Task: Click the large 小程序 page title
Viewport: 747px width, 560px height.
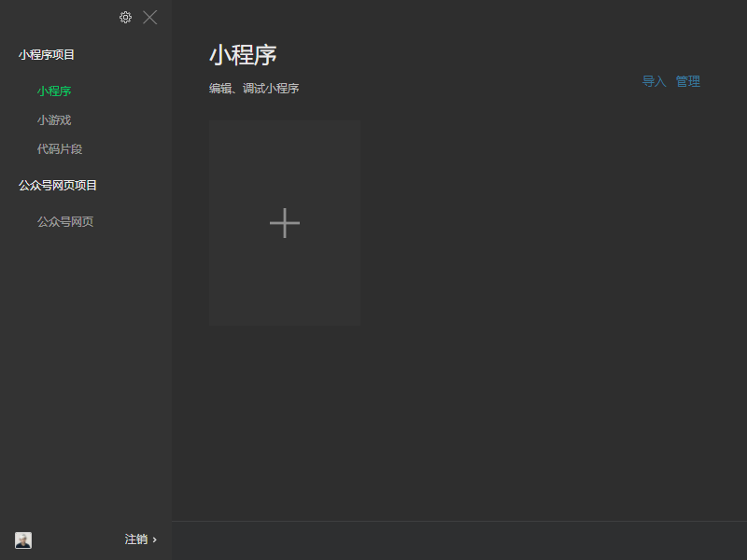Action: tap(243, 55)
